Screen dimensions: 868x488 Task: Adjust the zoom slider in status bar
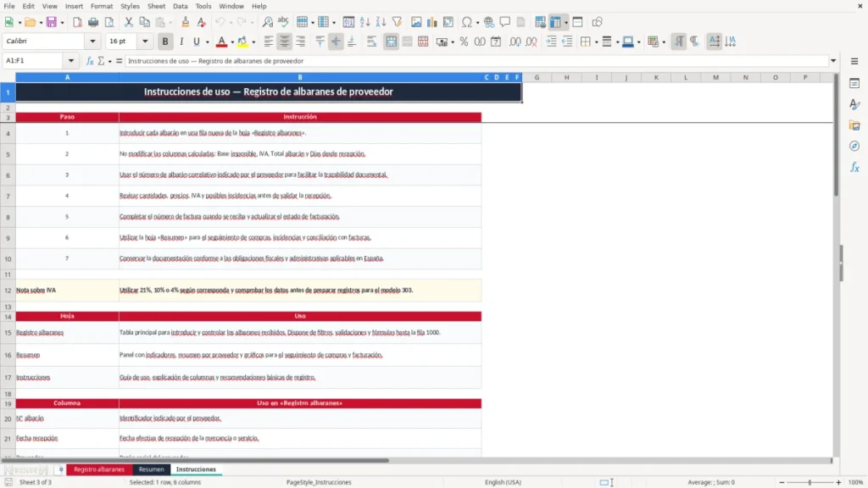pos(810,482)
